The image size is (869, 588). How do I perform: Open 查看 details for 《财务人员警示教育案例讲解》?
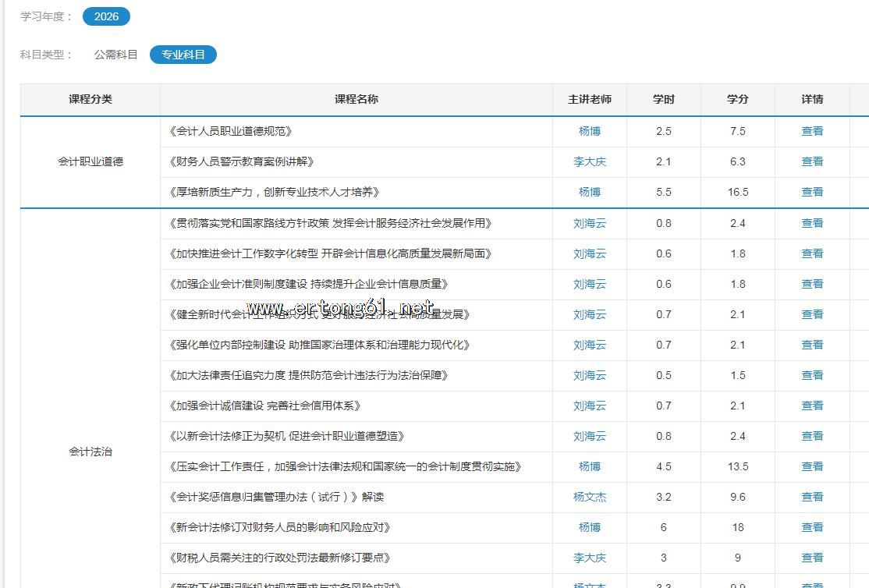tap(812, 161)
